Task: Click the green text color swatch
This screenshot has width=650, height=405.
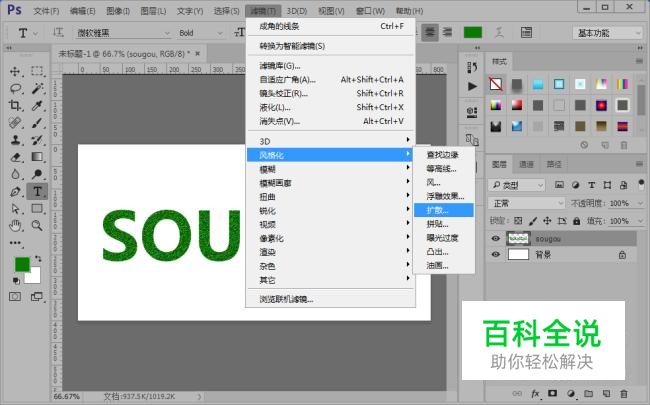Action: pos(473,32)
